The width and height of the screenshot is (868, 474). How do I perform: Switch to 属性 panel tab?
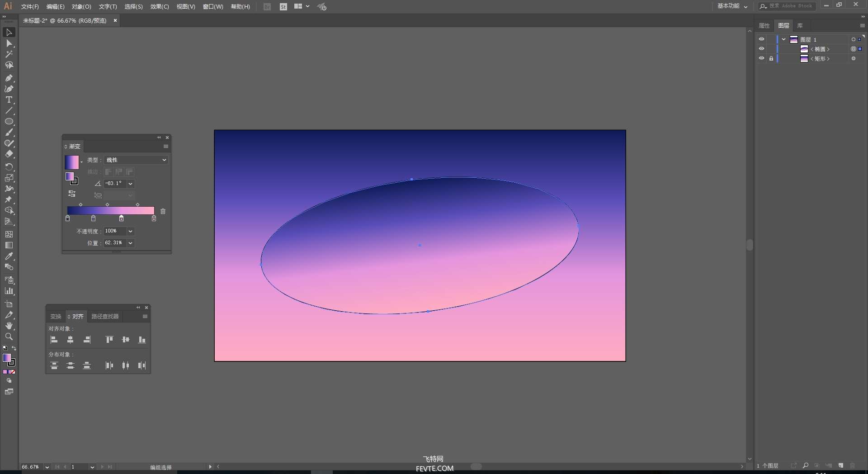pyautogui.click(x=764, y=26)
